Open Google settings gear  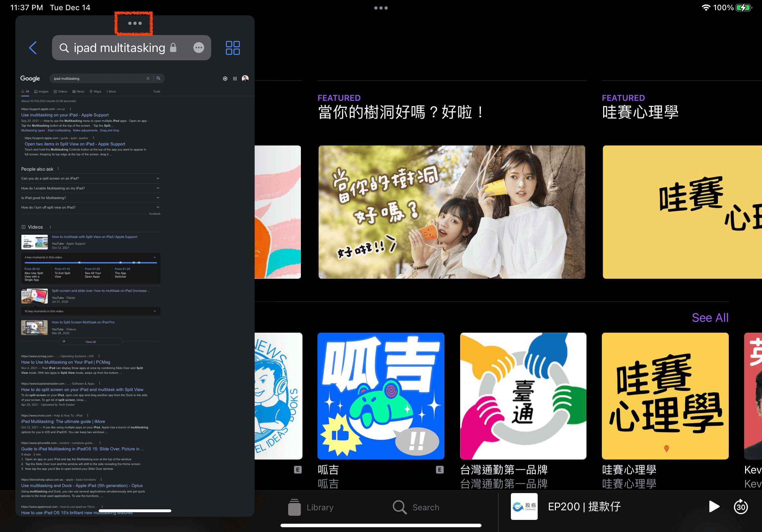pos(225,78)
